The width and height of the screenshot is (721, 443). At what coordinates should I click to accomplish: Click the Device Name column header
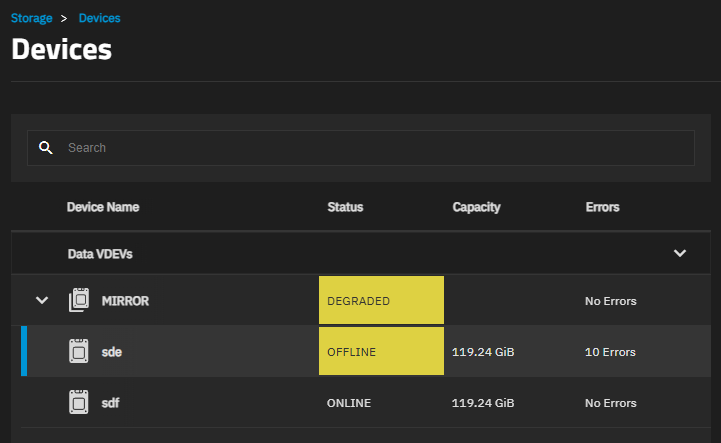[x=103, y=207]
